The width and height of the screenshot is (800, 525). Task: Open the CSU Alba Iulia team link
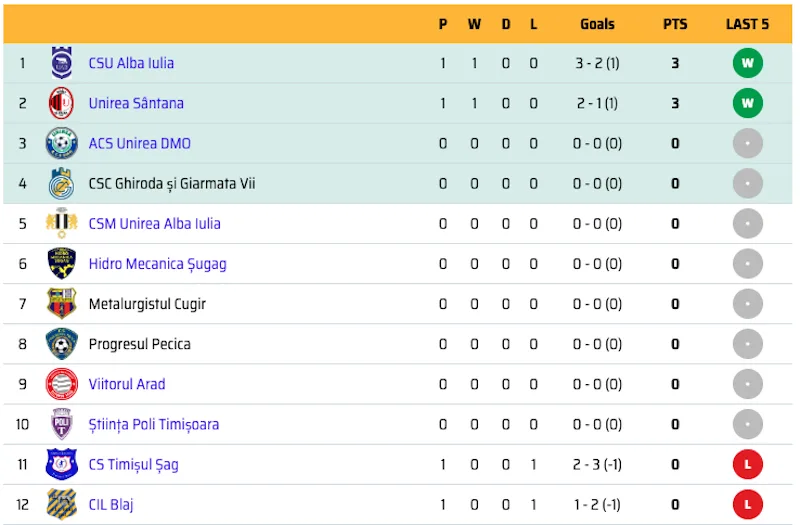[x=131, y=63]
